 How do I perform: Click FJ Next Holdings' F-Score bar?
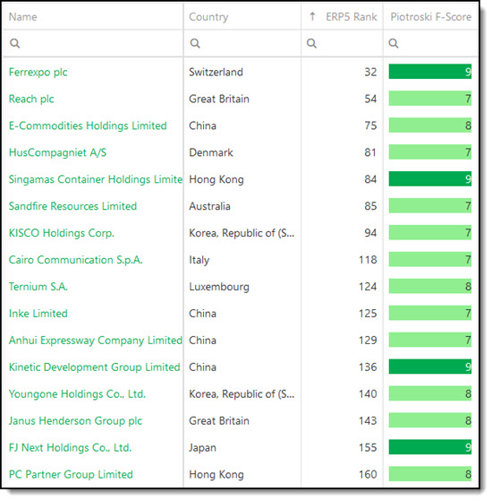[x=430, y=447]
